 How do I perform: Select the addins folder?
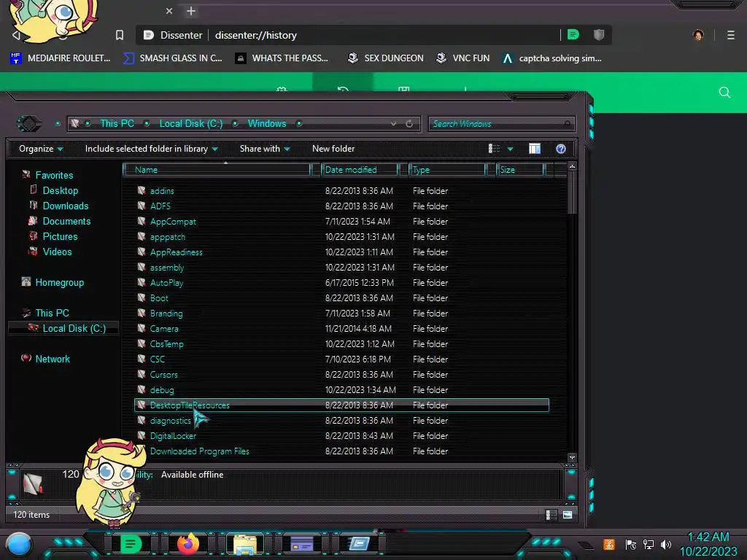point(162,191)
